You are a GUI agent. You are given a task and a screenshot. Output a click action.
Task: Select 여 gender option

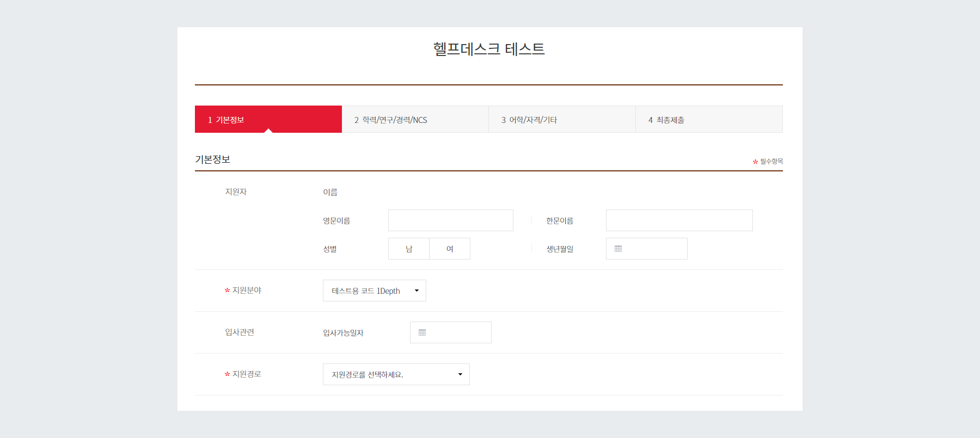(x=450, y=249)
